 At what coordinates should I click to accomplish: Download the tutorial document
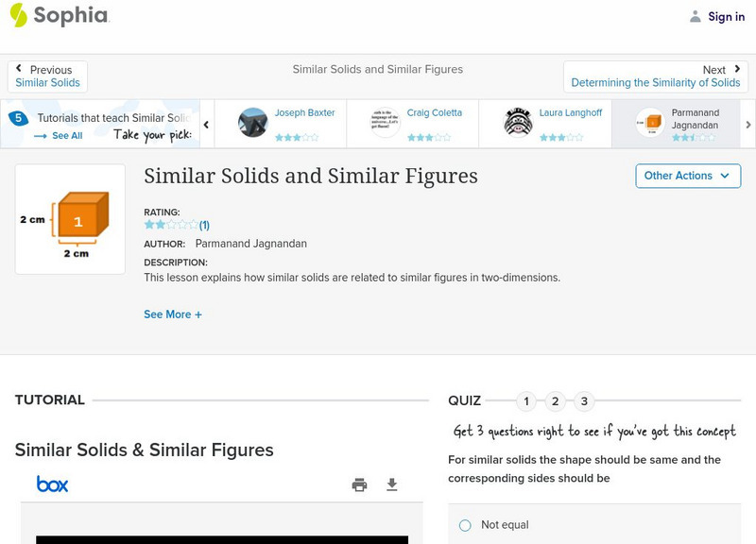(392, 484)
